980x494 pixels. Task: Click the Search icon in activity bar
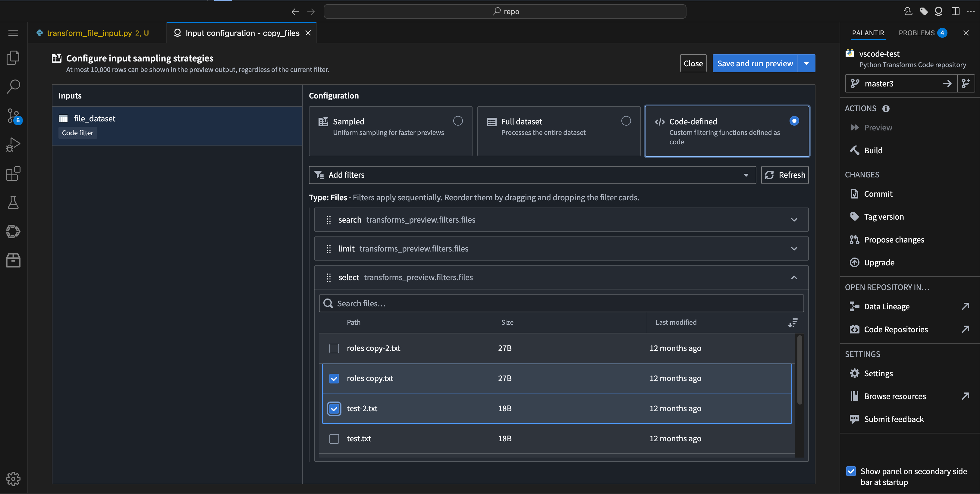[x=13, y=87]
